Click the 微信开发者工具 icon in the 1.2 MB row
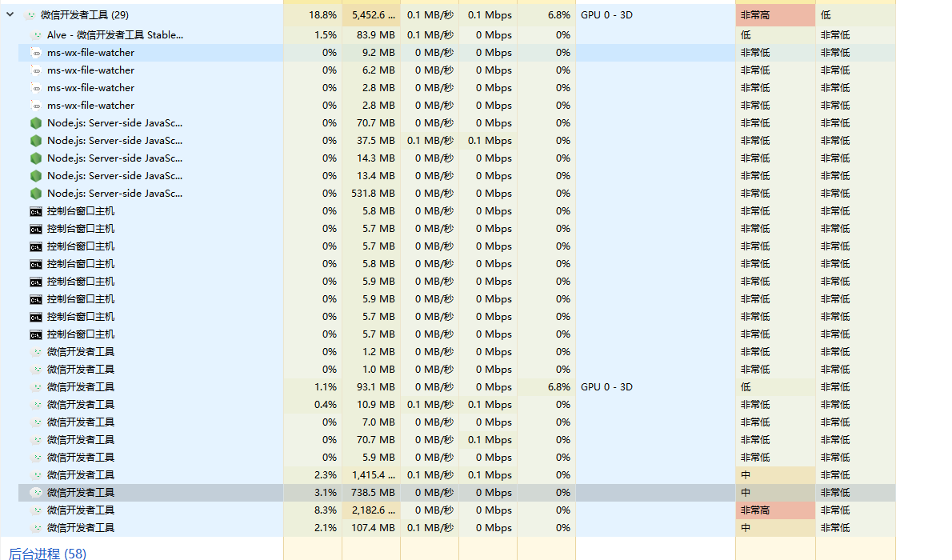 click(37, 352)
